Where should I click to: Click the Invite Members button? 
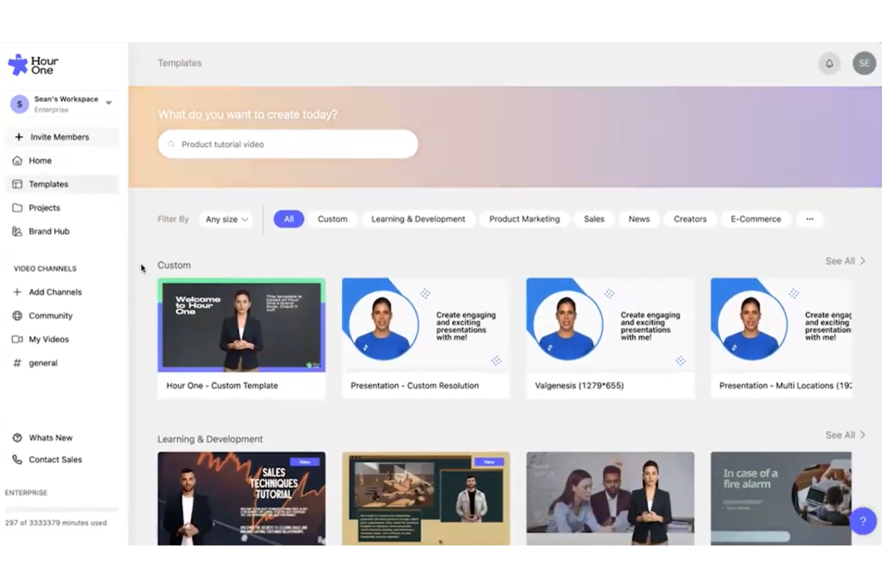click(63, 137)
